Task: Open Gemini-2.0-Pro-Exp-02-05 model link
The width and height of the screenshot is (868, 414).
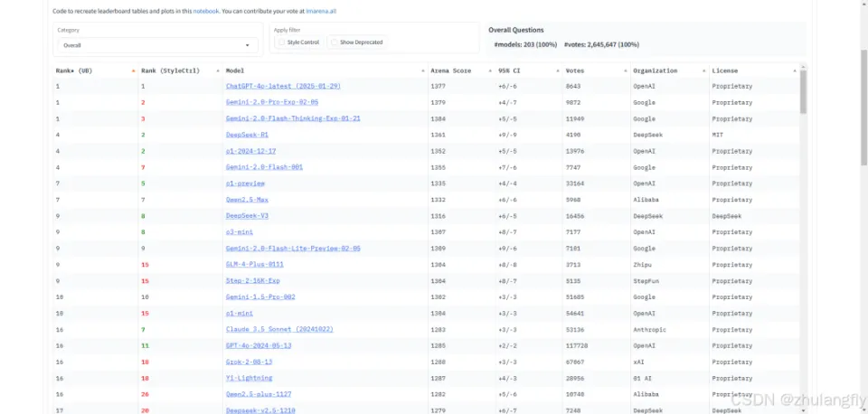Action: [x=272, y=102]
